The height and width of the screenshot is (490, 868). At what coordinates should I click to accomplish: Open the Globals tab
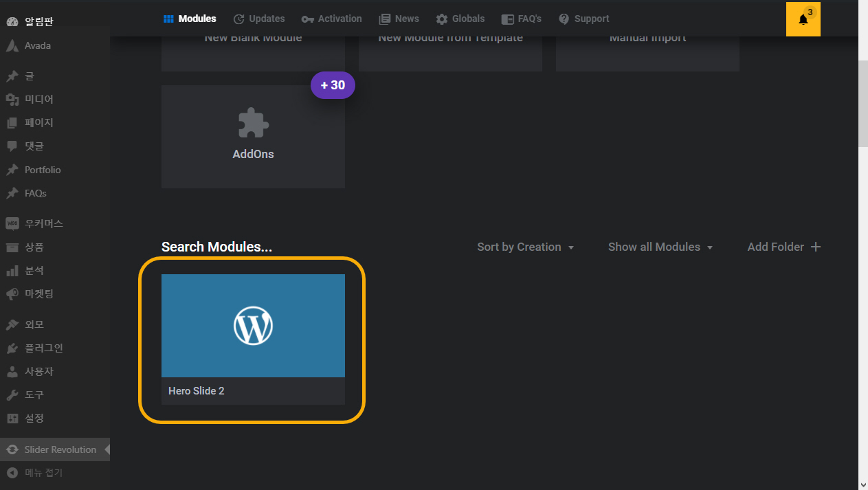click(x=460, y=19)
